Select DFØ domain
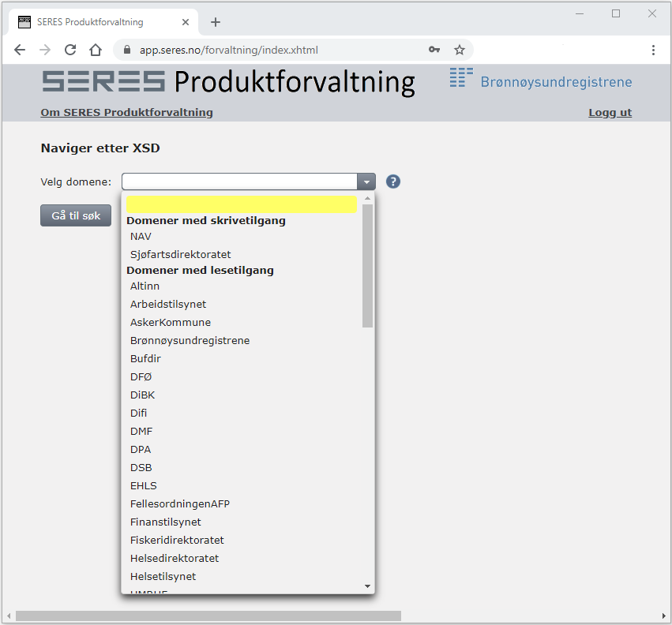 [242, 377]
